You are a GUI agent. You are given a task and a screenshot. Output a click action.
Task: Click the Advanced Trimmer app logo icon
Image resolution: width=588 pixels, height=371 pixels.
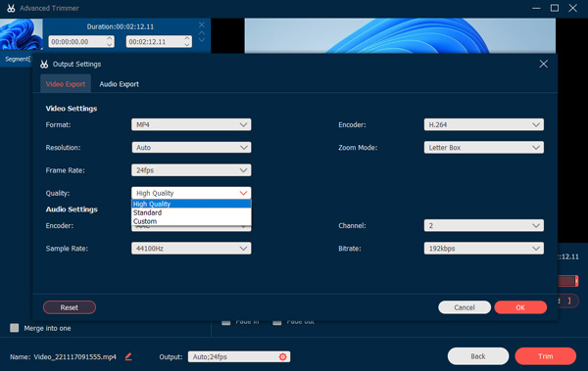(x=11, y=8)
